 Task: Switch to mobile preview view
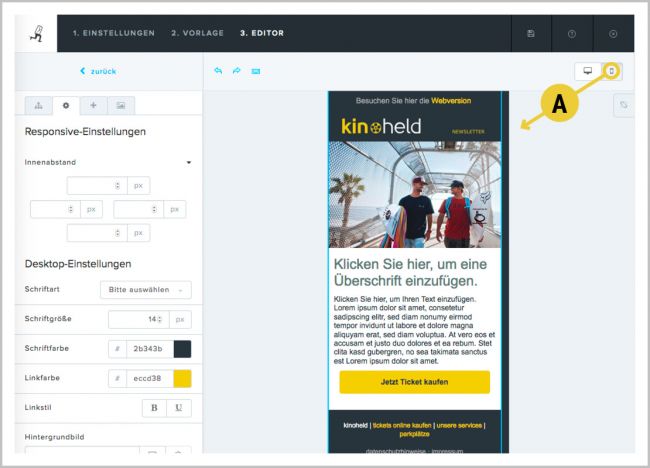tap(612, 71)
